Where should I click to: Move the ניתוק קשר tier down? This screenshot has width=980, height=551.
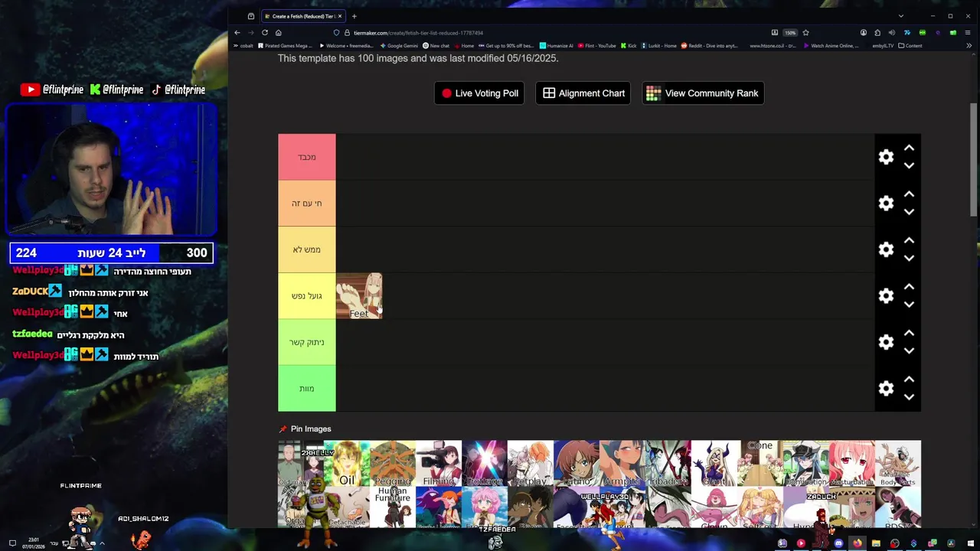pyautogui.click(x=909, y=350)
